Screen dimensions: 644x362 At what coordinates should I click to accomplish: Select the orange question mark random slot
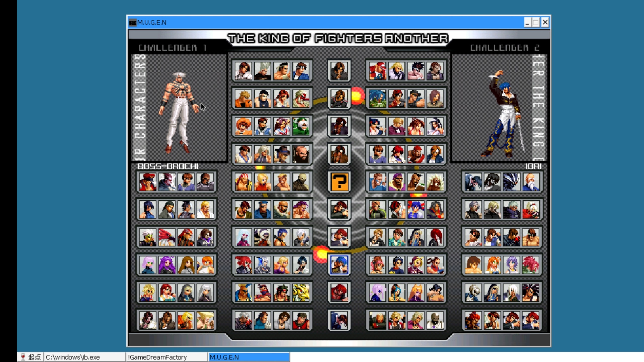339,182
